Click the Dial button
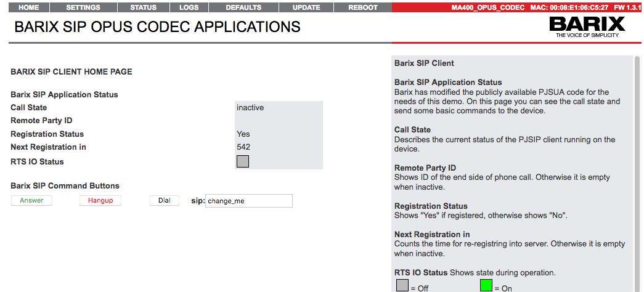The height and width of the screenshot is (292, 644). (165, 201)
